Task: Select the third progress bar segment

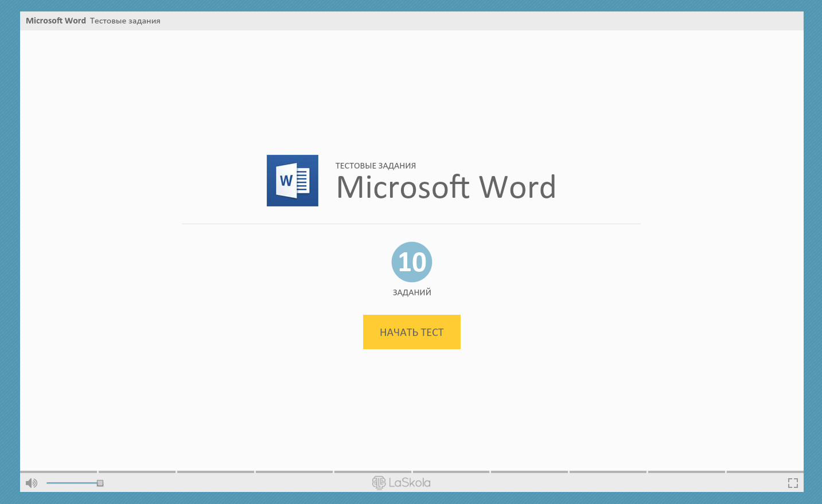Action: coord(216,472)
